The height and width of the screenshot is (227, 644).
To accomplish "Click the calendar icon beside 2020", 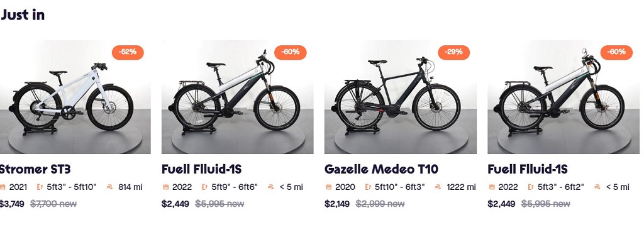I will (328, 187).
